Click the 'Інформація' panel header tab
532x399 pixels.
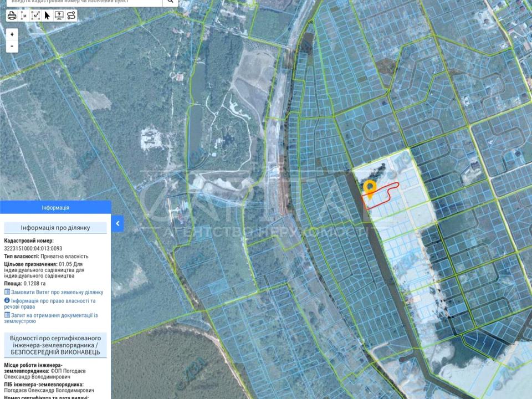55,208
